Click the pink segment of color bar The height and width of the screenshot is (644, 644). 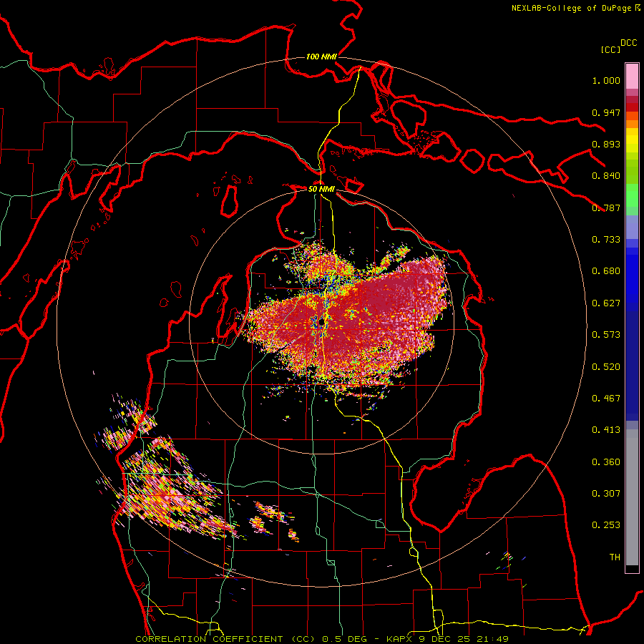tap(632, 76)
